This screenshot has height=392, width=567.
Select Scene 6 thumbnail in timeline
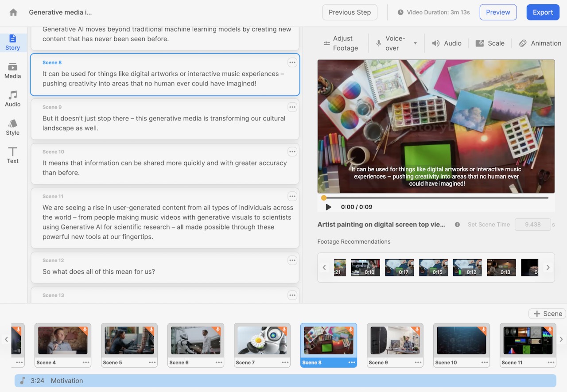tap(195, 341)
